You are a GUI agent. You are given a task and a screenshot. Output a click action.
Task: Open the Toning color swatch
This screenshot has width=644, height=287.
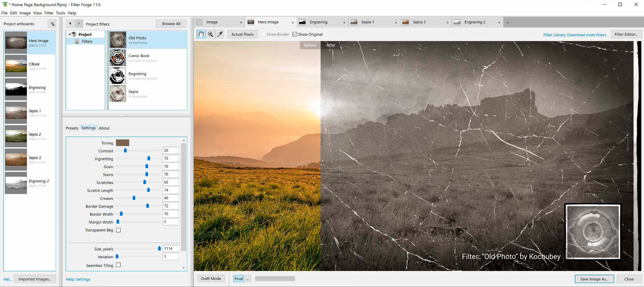[122, 143]
